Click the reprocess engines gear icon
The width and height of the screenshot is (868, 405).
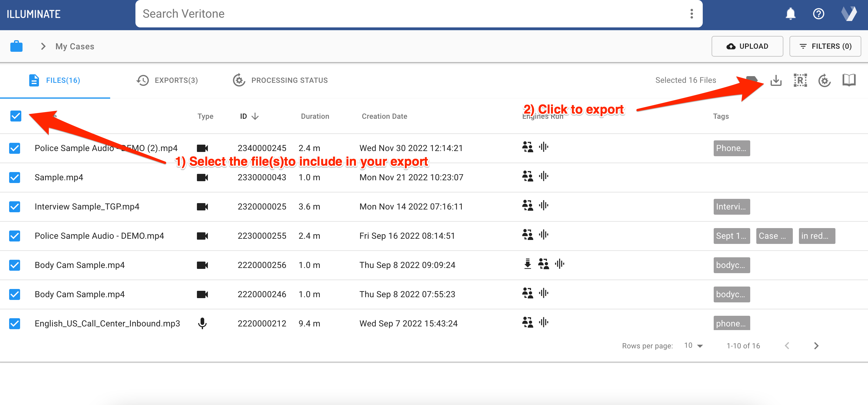(824, 80)
